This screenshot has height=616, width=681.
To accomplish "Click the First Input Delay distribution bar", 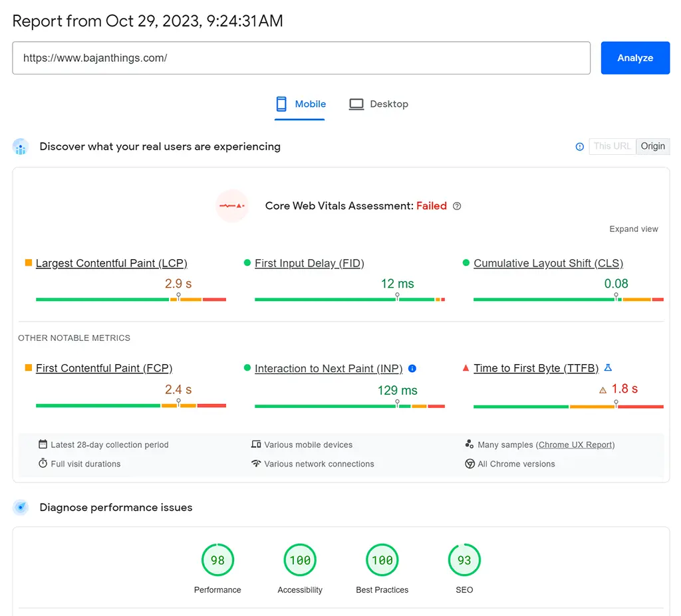I will (349, 300).
